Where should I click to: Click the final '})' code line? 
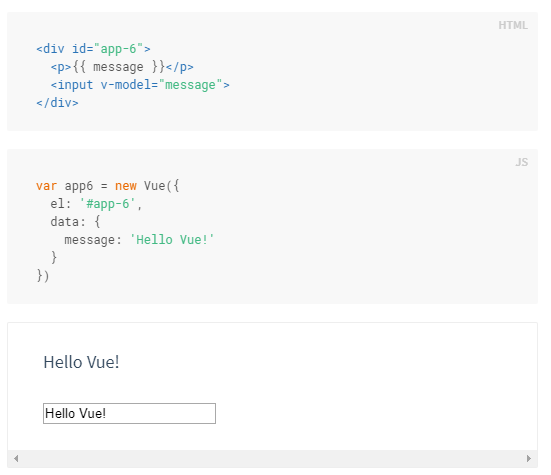pyautogui.click(x=43, y=276)
